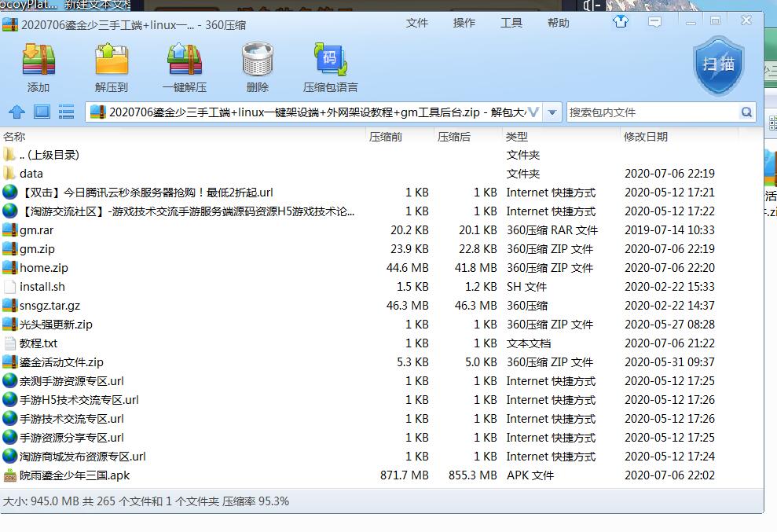
Task: Click the shirt-shaped skin icon in title bar
Action: (x=621, y=22)
